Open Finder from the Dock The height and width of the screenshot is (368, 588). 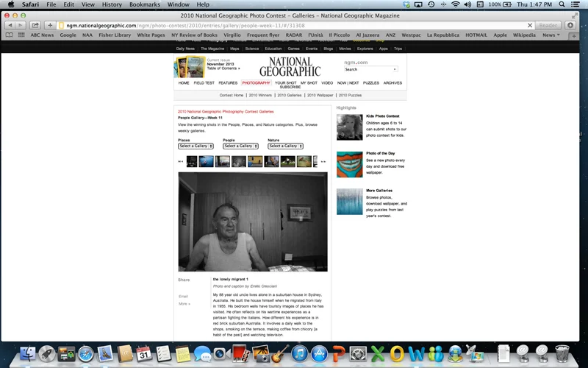point(27,354)
